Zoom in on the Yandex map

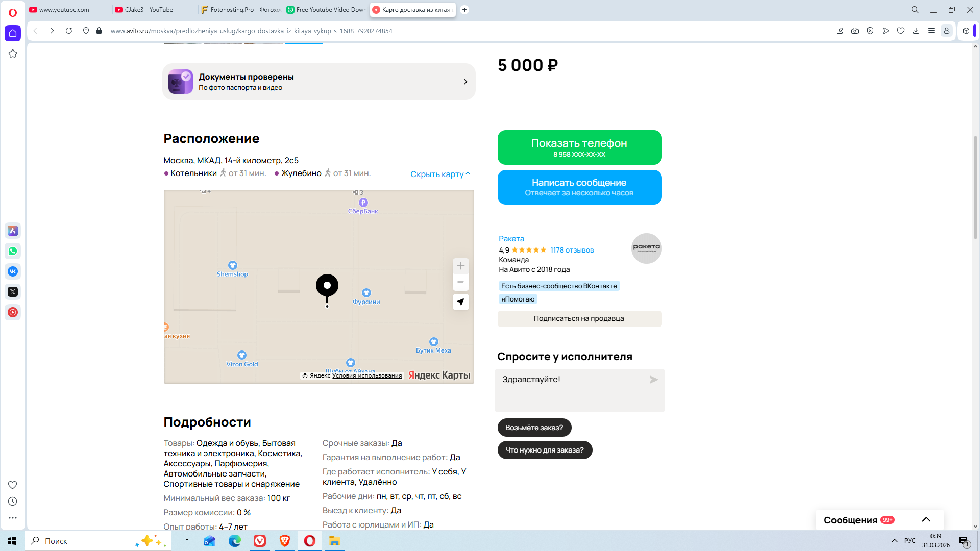tap(460, 266)
